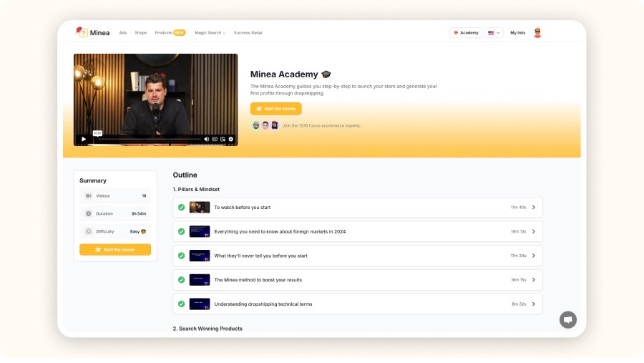This screenshot has width=644, height=363.
Task: Open lesson 'To watch before you start'
Action: click(x=358, y=207)
